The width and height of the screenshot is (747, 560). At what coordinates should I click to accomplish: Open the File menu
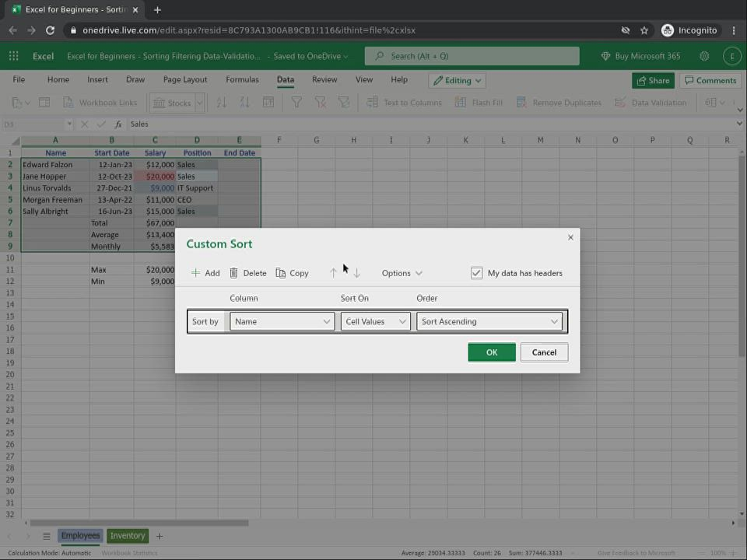click(19, 79)
